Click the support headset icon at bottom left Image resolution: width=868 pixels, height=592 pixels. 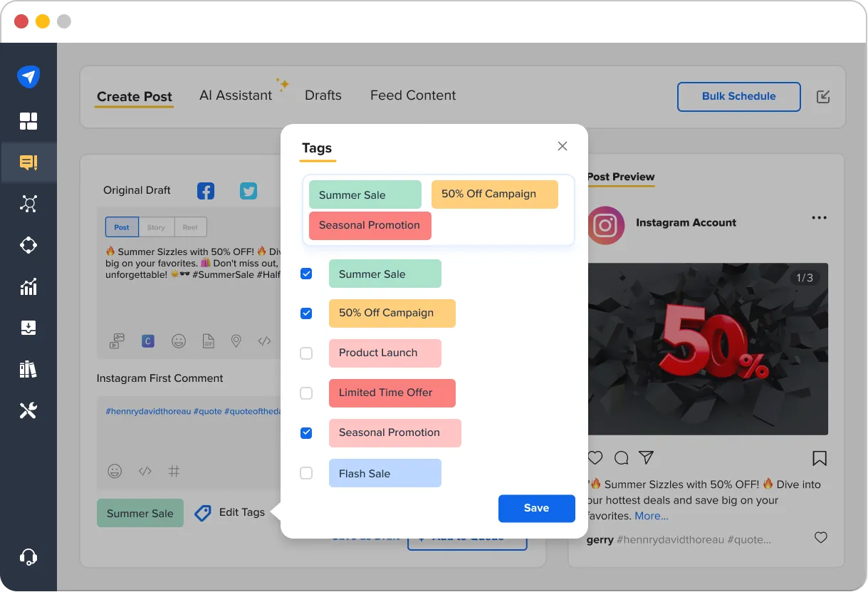28,557
